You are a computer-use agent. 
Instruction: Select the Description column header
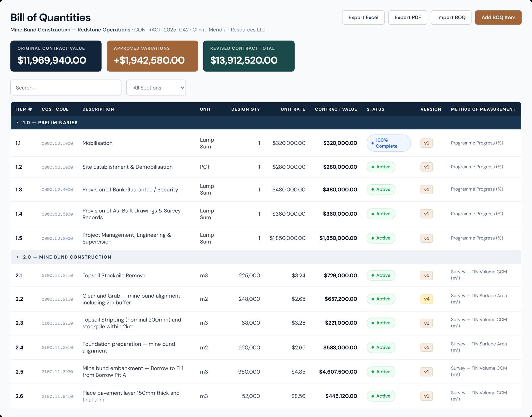click(x=98, y=109)
